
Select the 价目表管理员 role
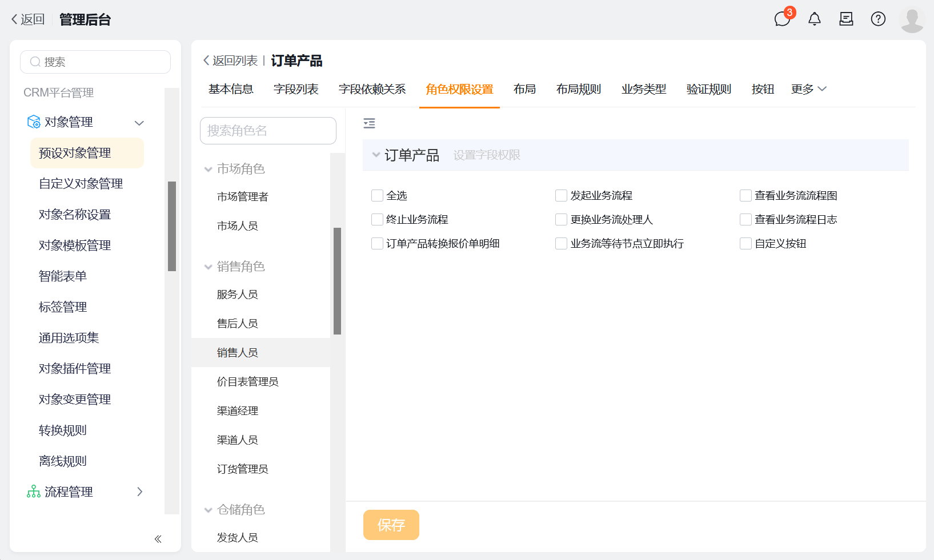247,382
